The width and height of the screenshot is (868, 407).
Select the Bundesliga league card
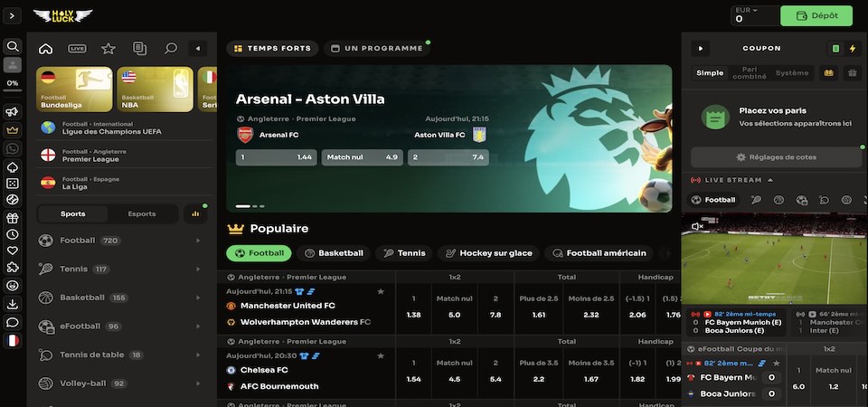[x=75, y=90]
